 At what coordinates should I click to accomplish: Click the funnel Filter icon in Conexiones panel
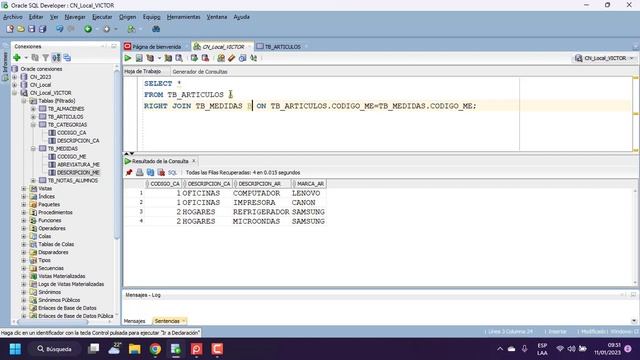pos(46,58)
